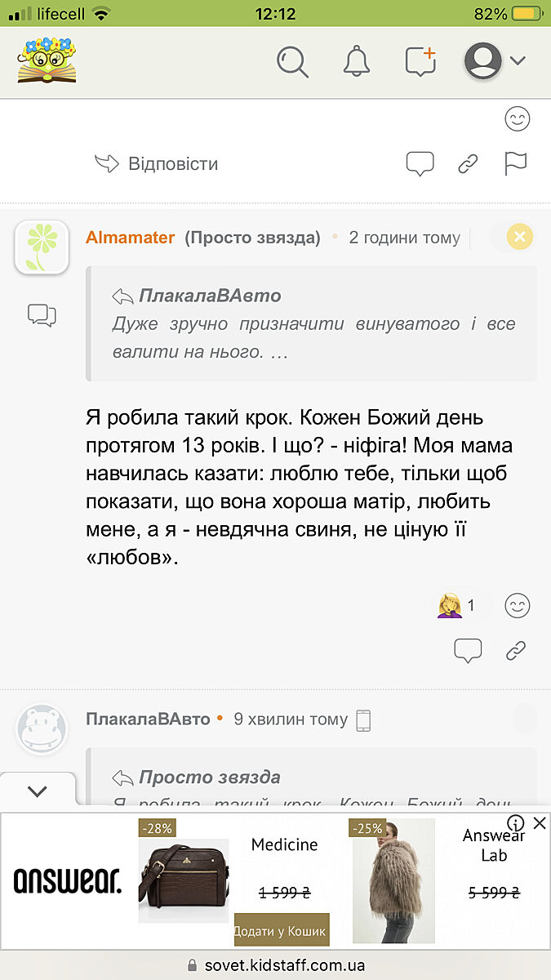This screenshot has height=980, width=551.
Task: Flag the top comment
Action: pos(516,163)
